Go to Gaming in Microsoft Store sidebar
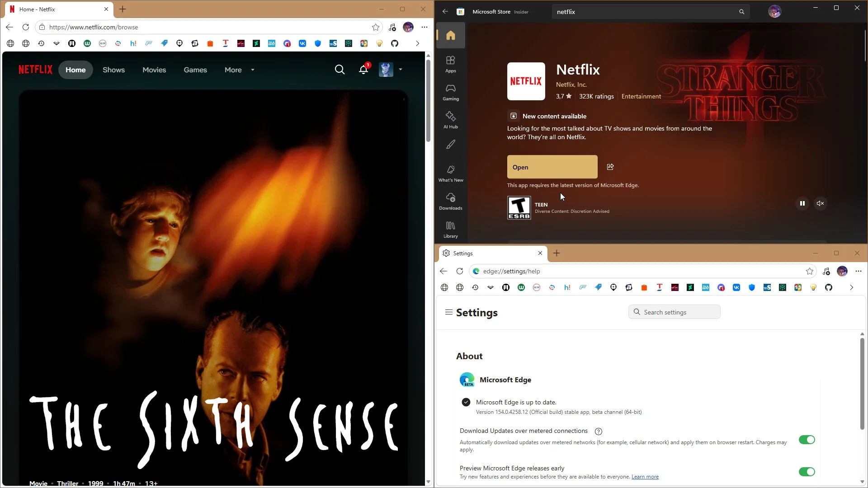This screenshot has width=868, height=488. (x=450, y=92)
